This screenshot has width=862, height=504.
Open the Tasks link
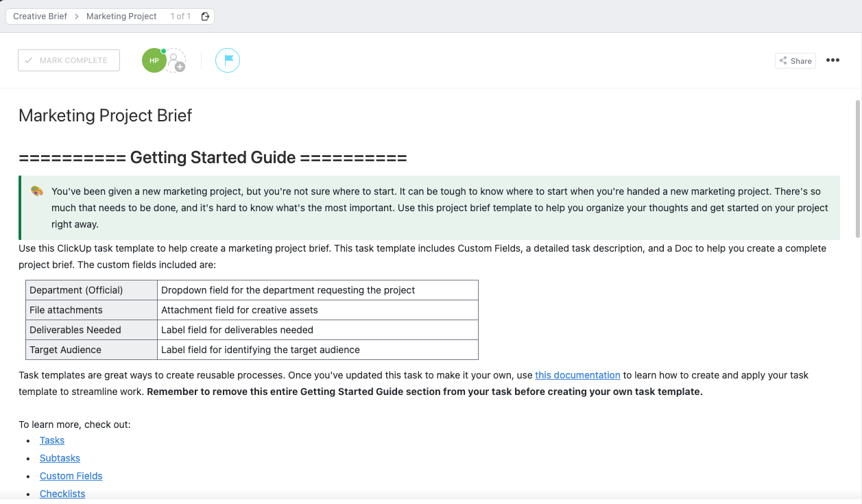52,440
